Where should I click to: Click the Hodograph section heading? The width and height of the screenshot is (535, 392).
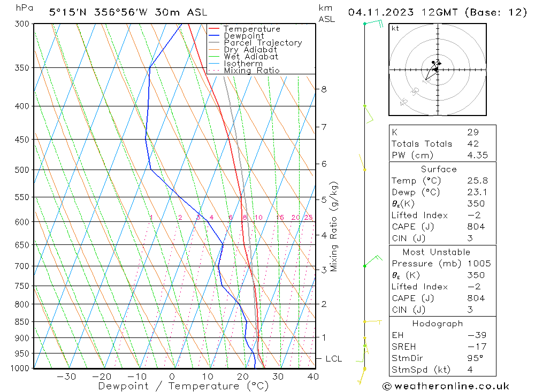(438, 324)
